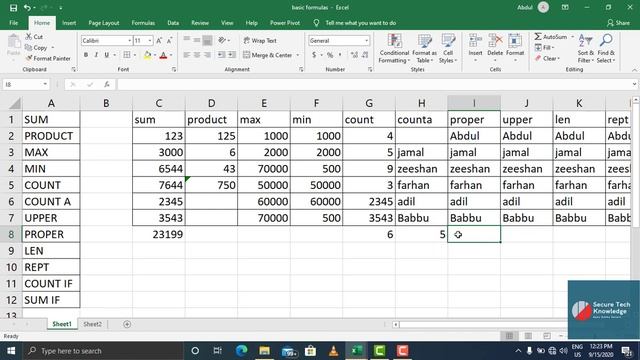640x360 pixels.
Task: Switch to the Power Pivot tab
Action: (285, 23)
